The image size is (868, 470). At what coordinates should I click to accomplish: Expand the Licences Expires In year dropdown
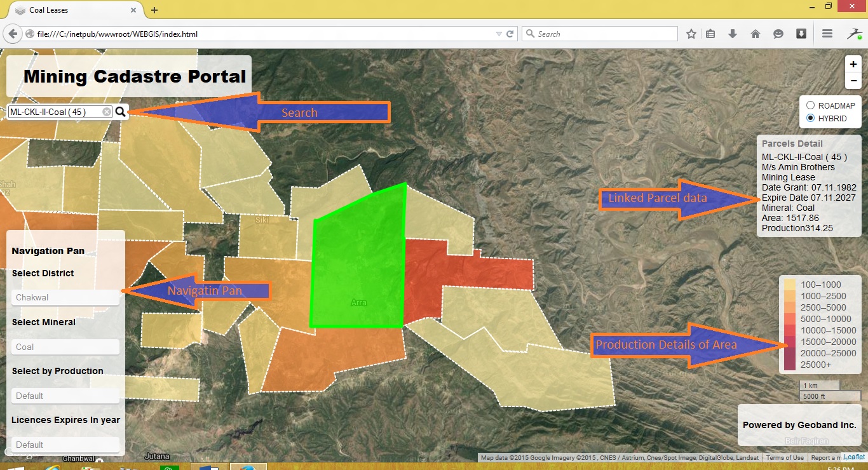(65, 445)
